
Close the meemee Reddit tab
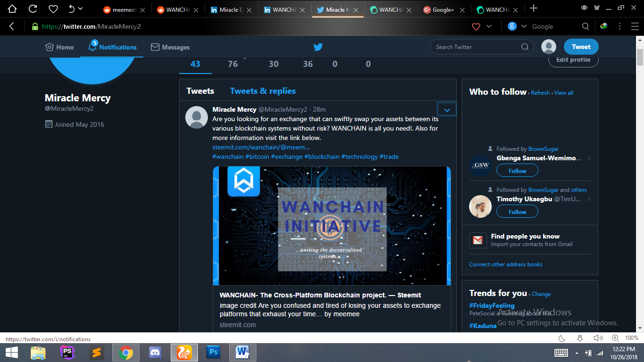pyautogui.click(x=142, y=9)
